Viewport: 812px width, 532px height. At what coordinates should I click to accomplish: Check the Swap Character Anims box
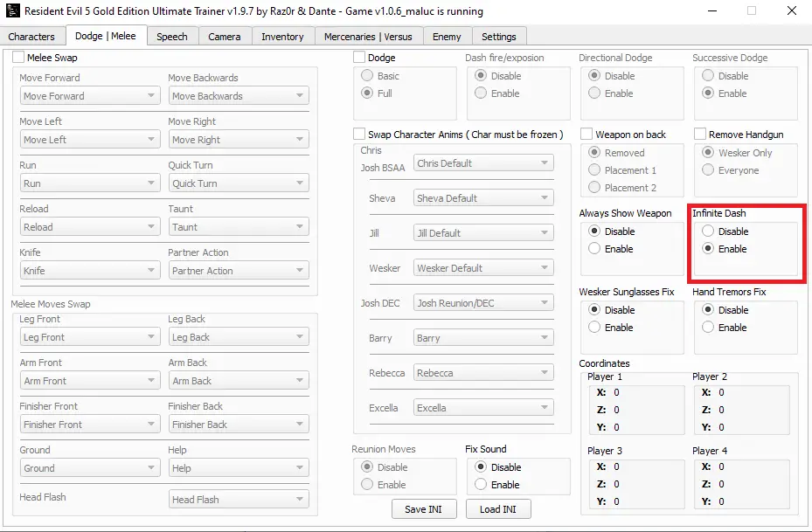pos(359,134)
